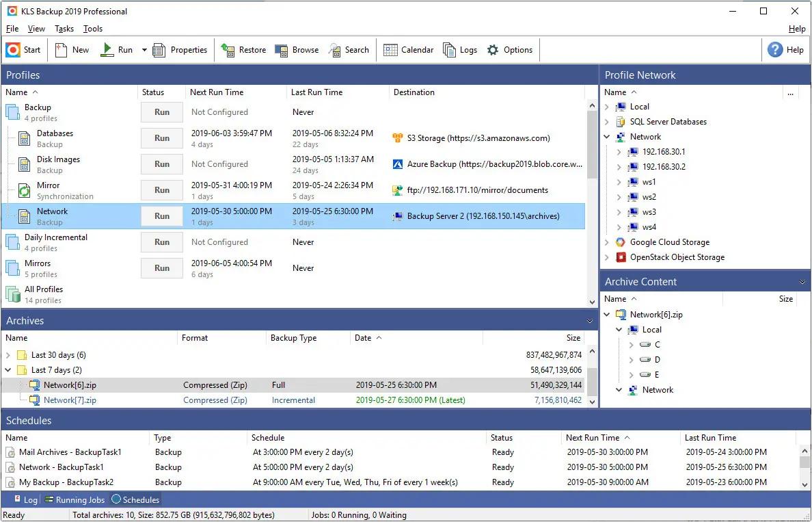The image size is (812, 522).
Task: Open the Tasks menu
Action: (x=64, y=29)
